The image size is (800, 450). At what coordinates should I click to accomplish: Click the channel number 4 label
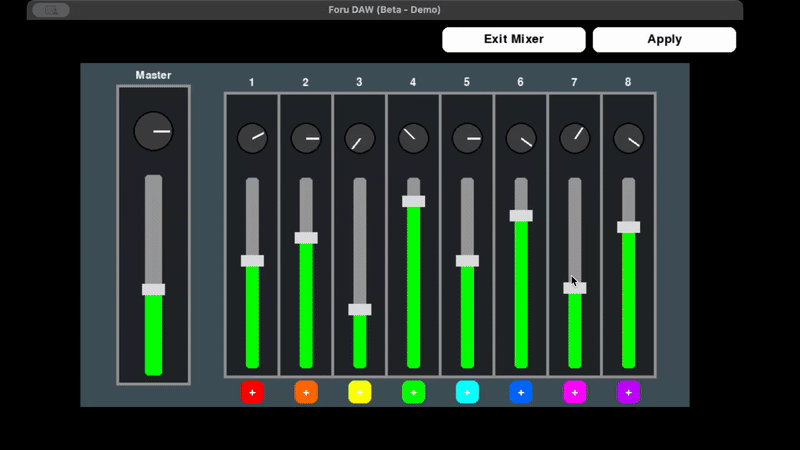coord(413,82)
